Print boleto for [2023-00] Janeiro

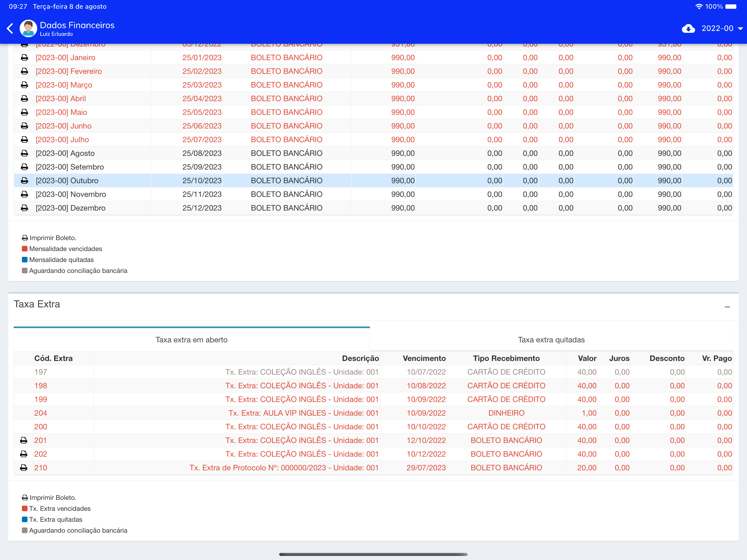pos(24,58)
